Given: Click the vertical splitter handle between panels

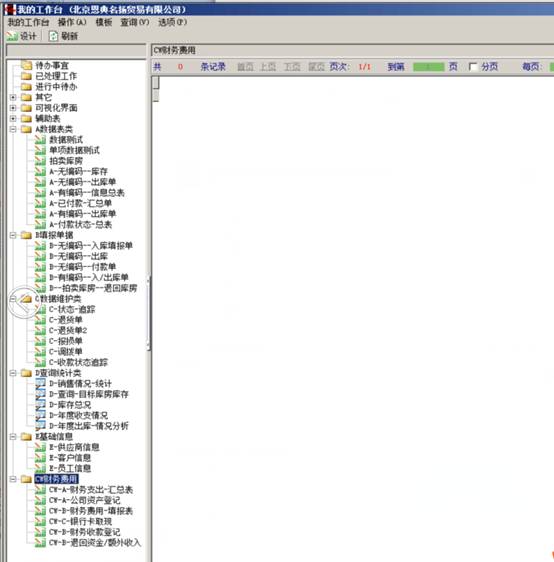Looking at the screenshot, I should pos(148,313).
